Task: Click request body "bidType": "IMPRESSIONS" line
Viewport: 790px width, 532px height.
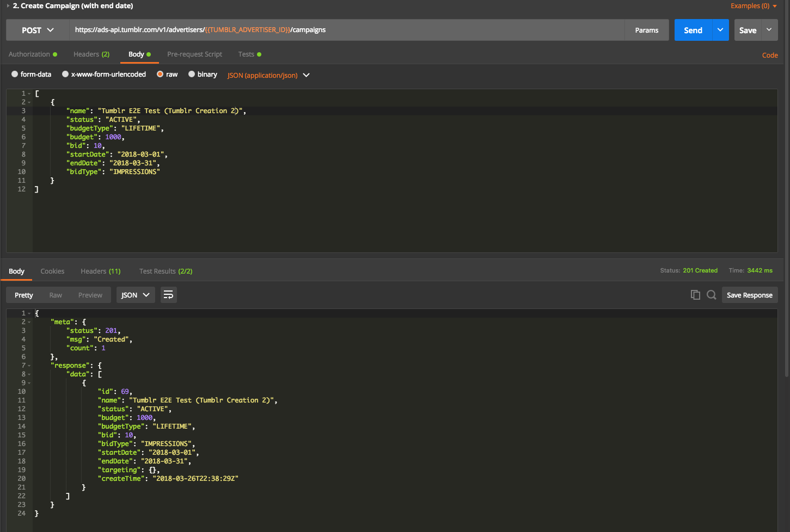Action: point(113,172)
